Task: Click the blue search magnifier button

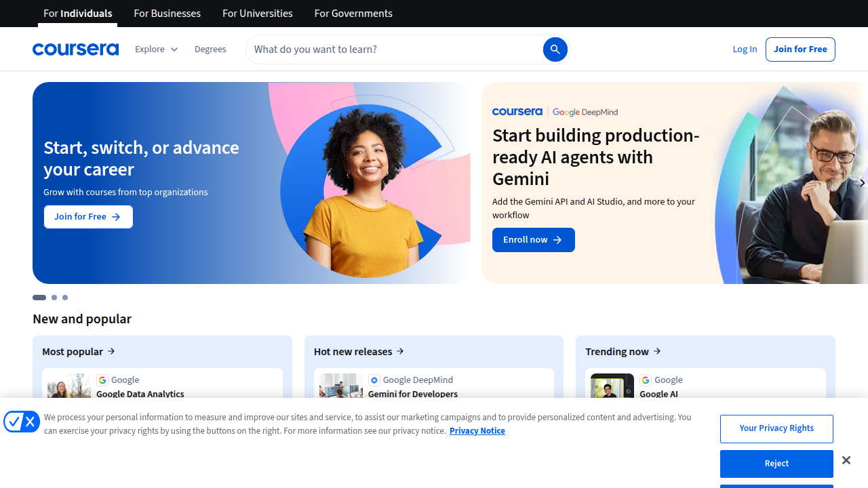Action: [555, 49]
